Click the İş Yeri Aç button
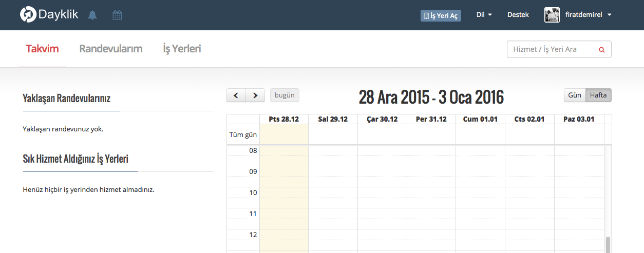644x253 pixels. pos(441,15)
